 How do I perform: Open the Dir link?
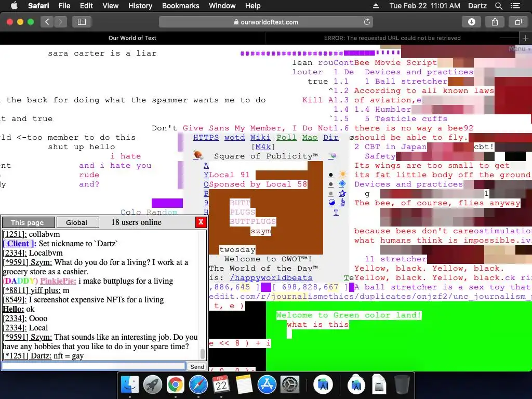[331, 137]
